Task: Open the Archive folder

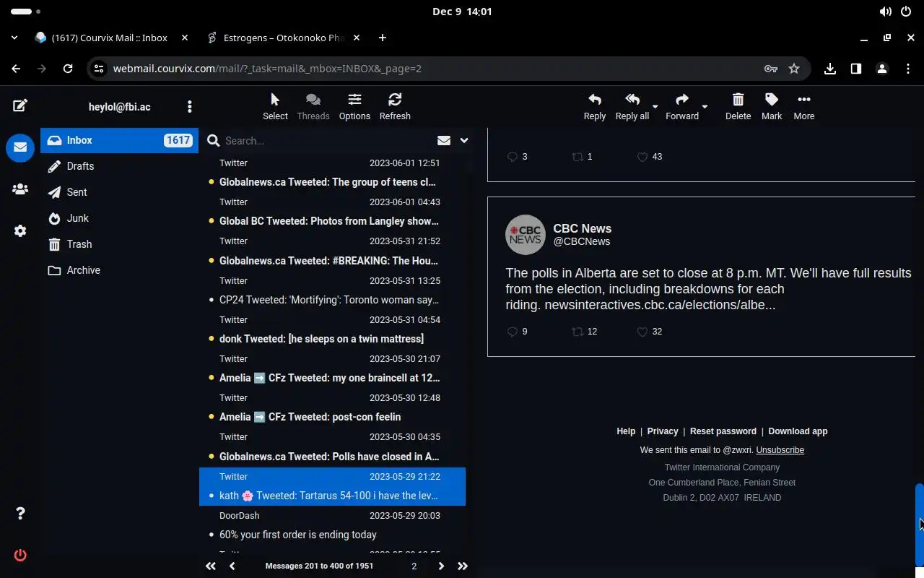Action: click(119, 270)
